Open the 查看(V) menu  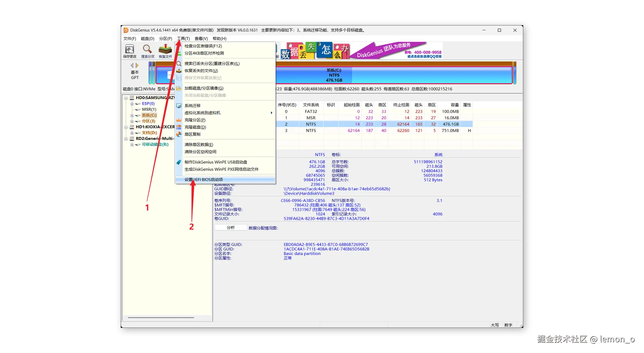201,39
